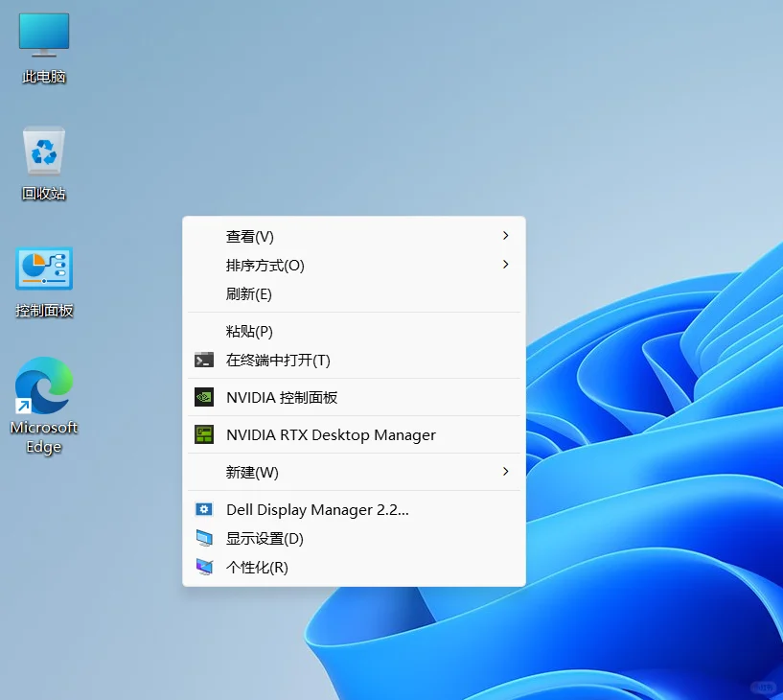
Task: Expand the 新建(W) submenu chevron
Action: click(505, 472)
